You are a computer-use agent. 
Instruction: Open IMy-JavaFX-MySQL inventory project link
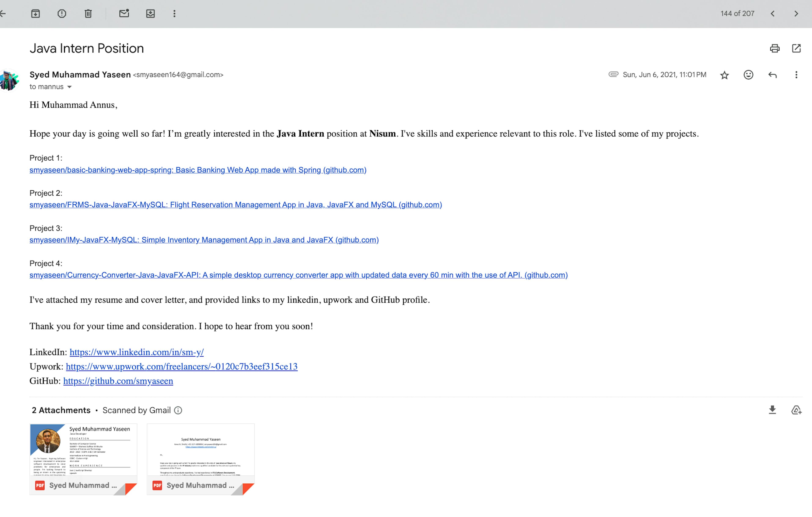click(204, 240)
